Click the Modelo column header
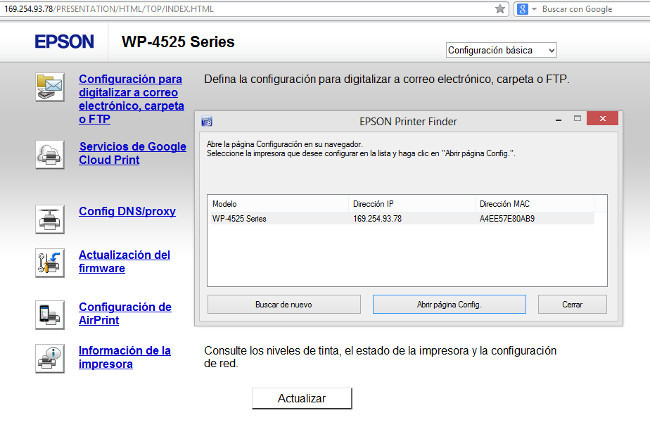650x427 pixels. (x=278, y=204)
